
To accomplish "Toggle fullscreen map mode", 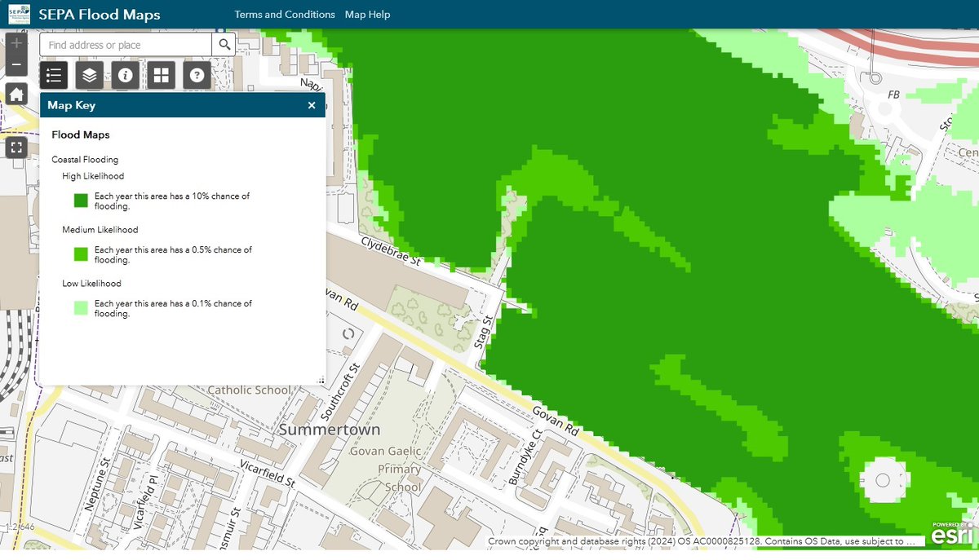I will click(17, 148).
